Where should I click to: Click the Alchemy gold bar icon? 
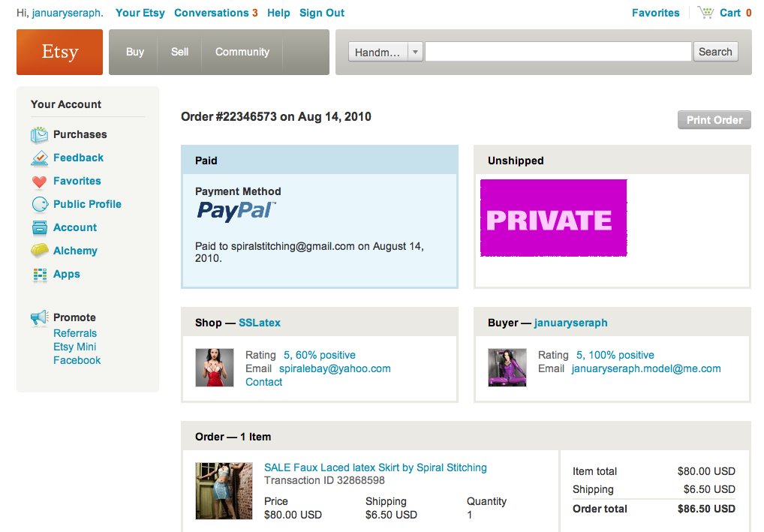click(x=40, y=251)
